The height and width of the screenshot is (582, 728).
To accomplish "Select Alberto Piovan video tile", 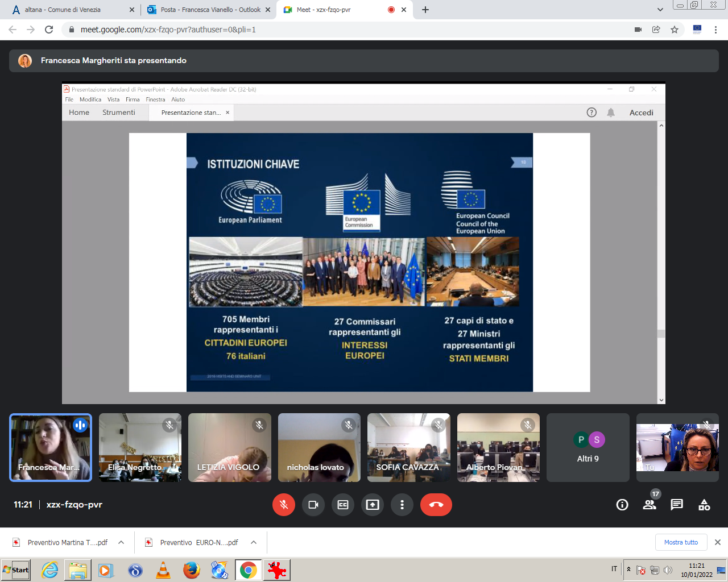I will 498,448.
